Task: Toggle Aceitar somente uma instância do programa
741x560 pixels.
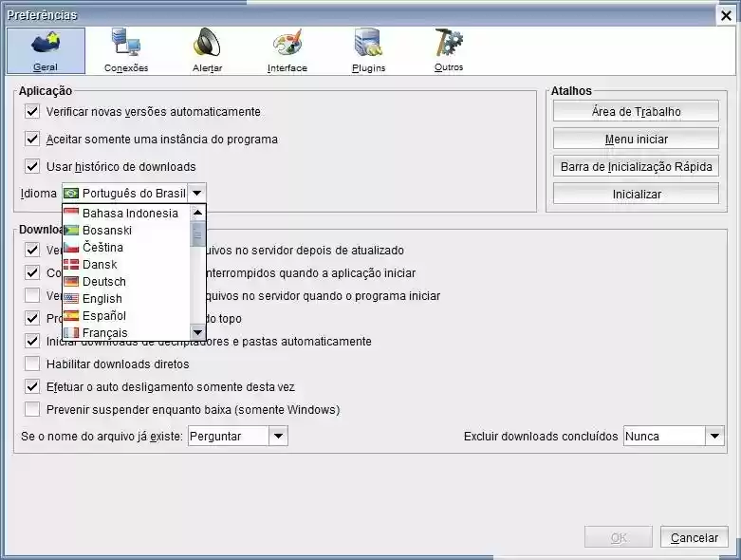Action: [x=32, y=140]
